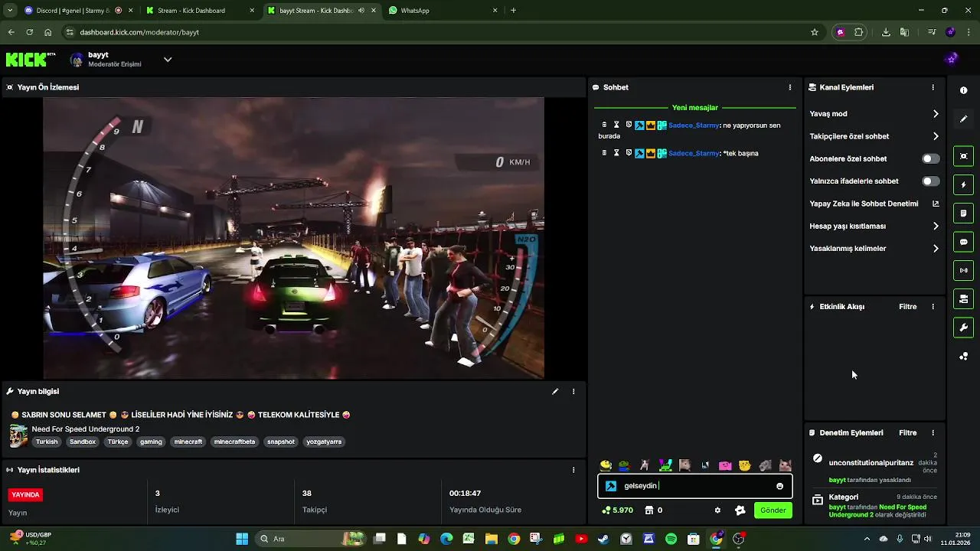Image resolution: width=980 pixels, height=551 pixels.
Task: Open a new browser tab
Action: click(513, 11)
